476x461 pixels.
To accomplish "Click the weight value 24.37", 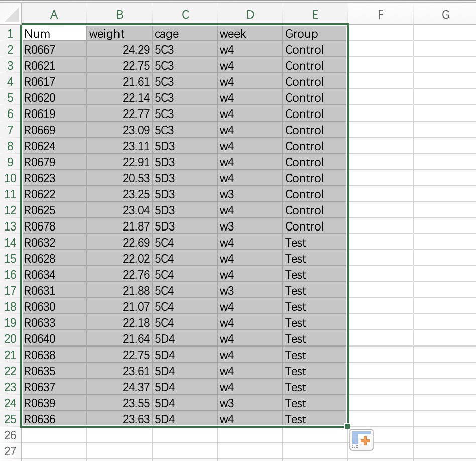I will coord(120,387).
